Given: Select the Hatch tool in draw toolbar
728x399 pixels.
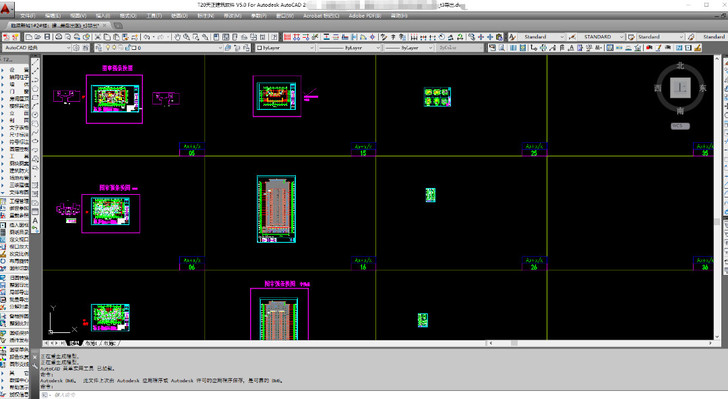Looking at the screenshot, I should pos(35,186).
